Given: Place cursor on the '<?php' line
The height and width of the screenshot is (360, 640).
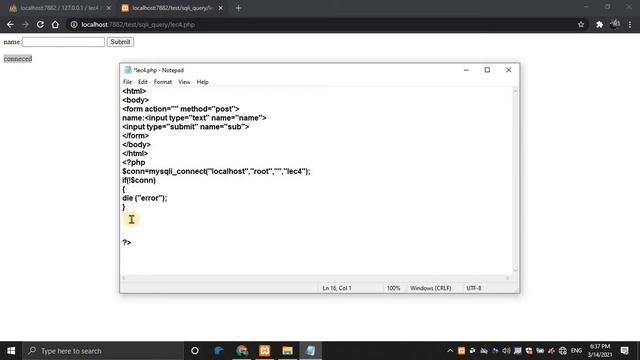Looking at the screenshot, I should pos(133,162).
